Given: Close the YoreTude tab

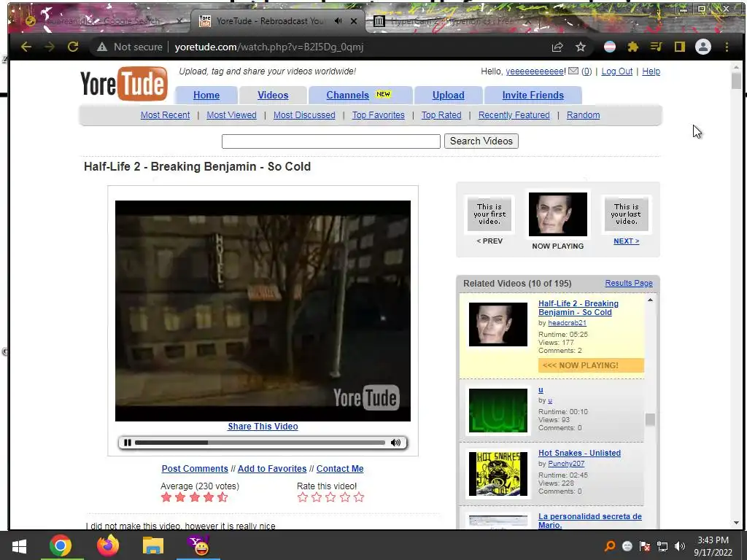Looking at the screenshot, I should (354, 21).
